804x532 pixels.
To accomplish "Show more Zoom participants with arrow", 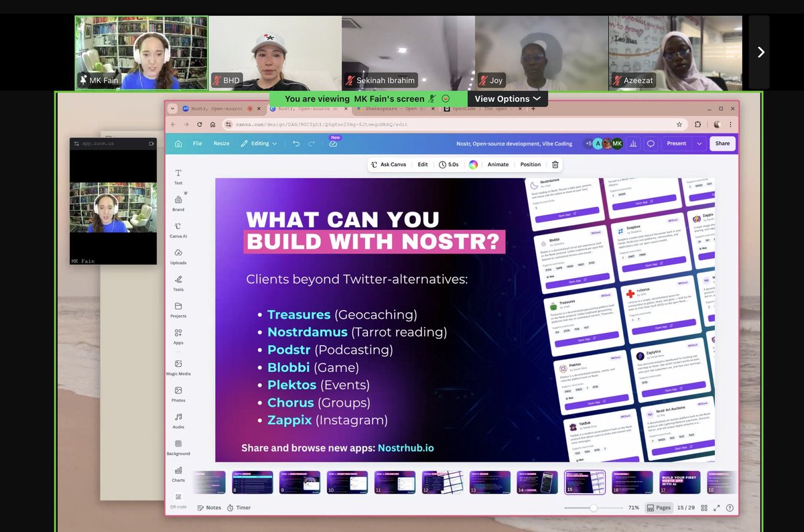I will [760, 52].
